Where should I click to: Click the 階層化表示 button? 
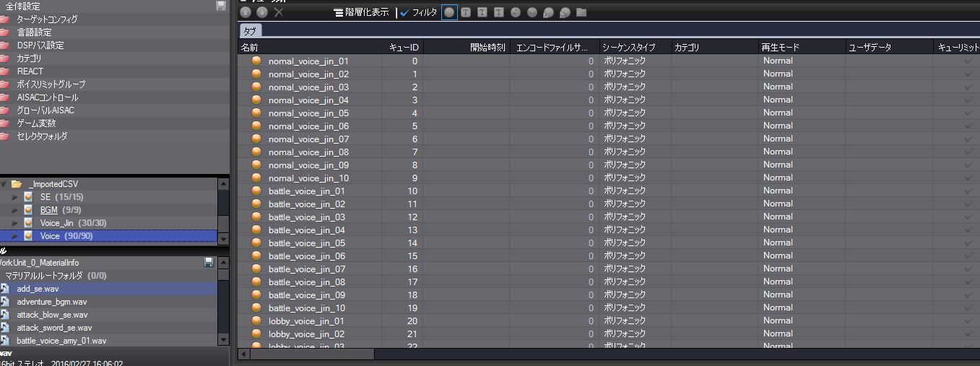click(361, 12)
